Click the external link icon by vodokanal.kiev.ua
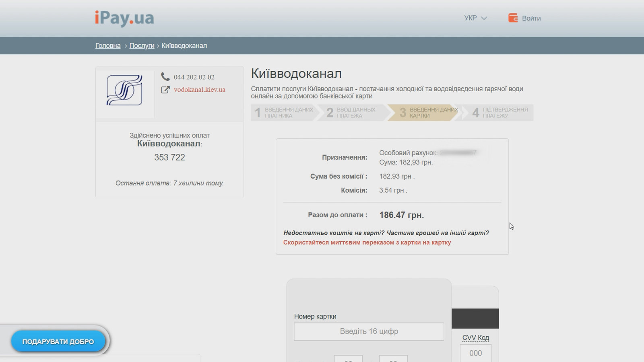The width and height of the screenshot is (644, 362). pyautogui.click(x=165, y=90)
